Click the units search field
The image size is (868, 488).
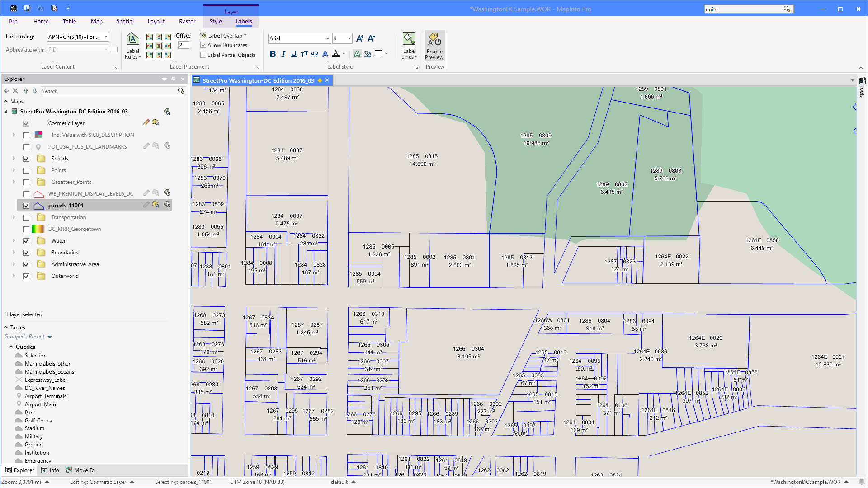pyautogui.click(x=741, y=9)
